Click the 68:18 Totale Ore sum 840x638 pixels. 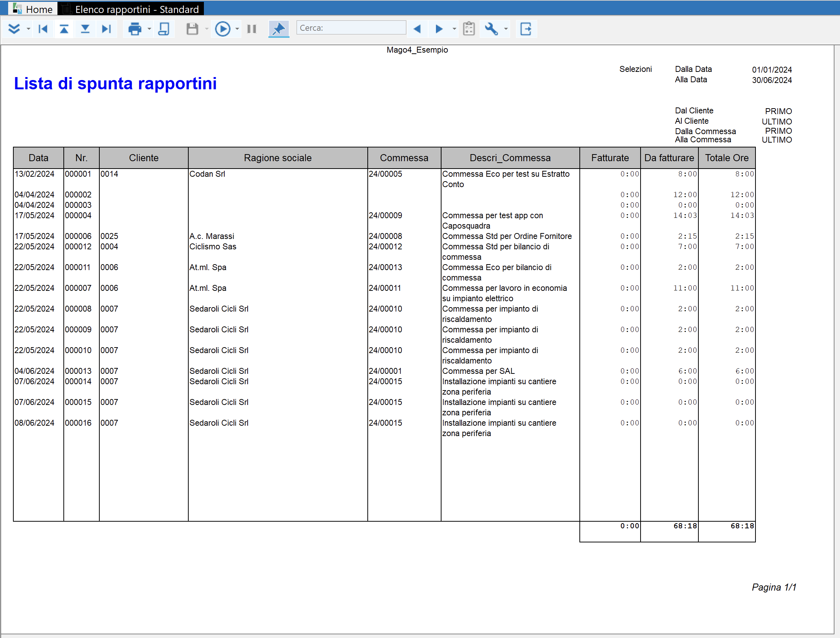coord(743,526)
